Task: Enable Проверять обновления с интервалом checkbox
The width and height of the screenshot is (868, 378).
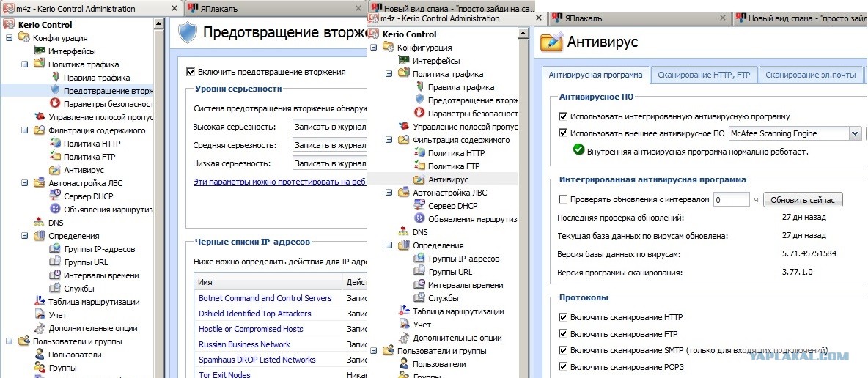Action: [563, 199]
